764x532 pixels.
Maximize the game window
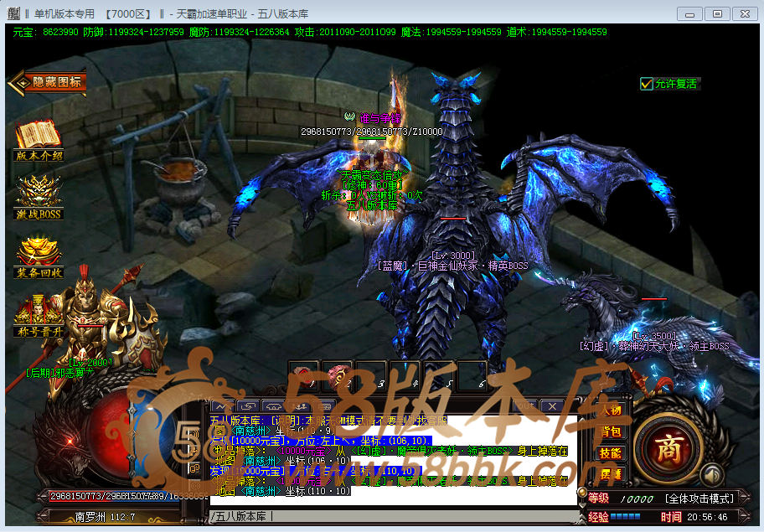pos(717,14)
